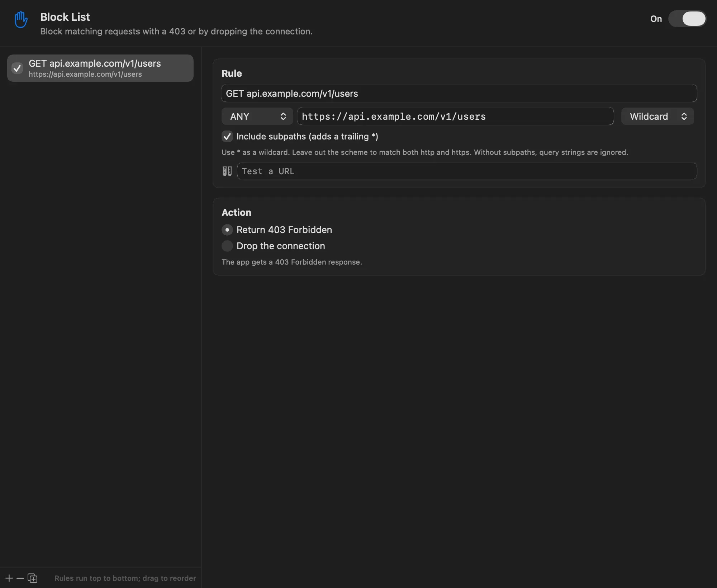Focus the rule name field

point(459,93)
